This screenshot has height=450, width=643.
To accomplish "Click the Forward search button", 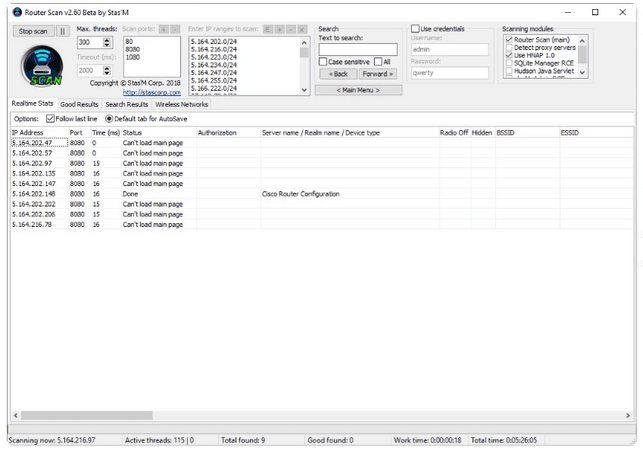I will tap(378, 74).
